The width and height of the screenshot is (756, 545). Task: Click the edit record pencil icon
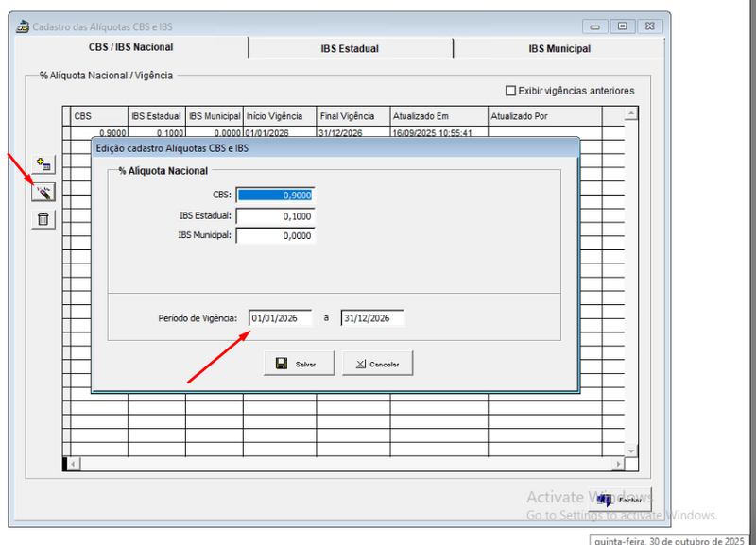coord(43,192)
